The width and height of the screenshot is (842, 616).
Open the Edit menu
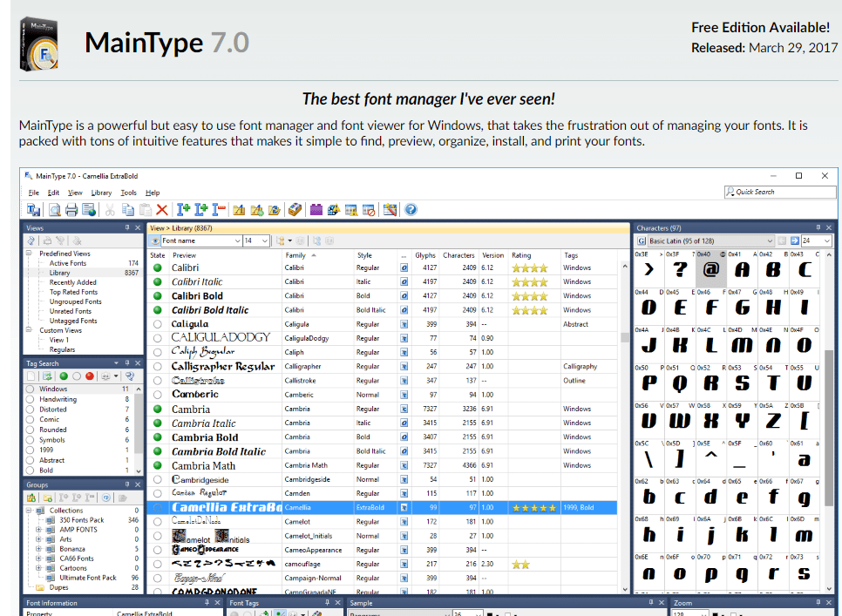53,193
